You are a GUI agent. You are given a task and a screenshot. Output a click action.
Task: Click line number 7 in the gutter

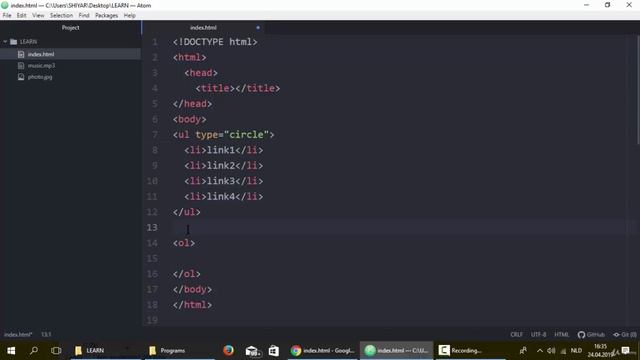(x=155, y=135)
